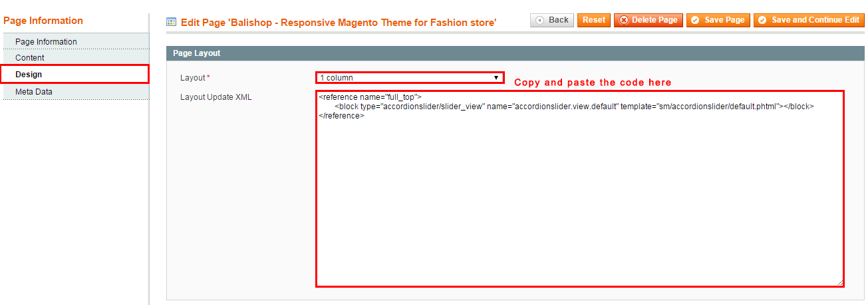Open the Layout dropdown showing 1 column
The image size is (868, 305).
click(410, 78)
